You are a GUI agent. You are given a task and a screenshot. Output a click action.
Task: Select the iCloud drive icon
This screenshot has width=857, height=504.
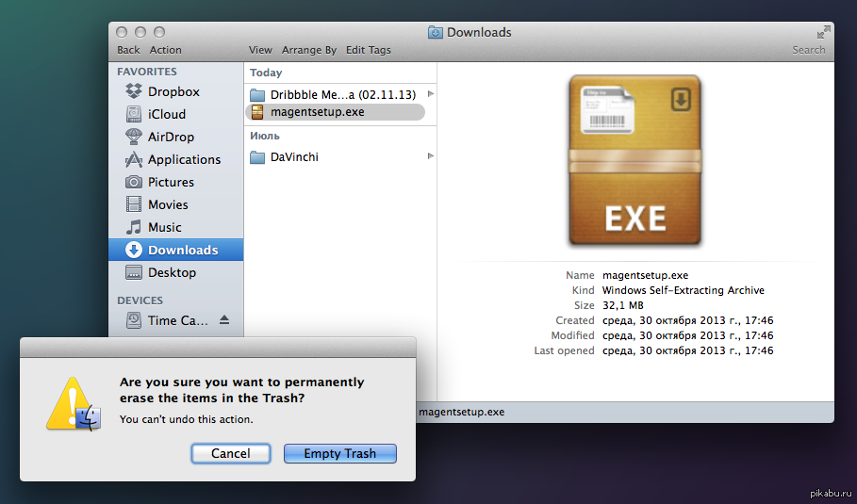click(133, 114)
